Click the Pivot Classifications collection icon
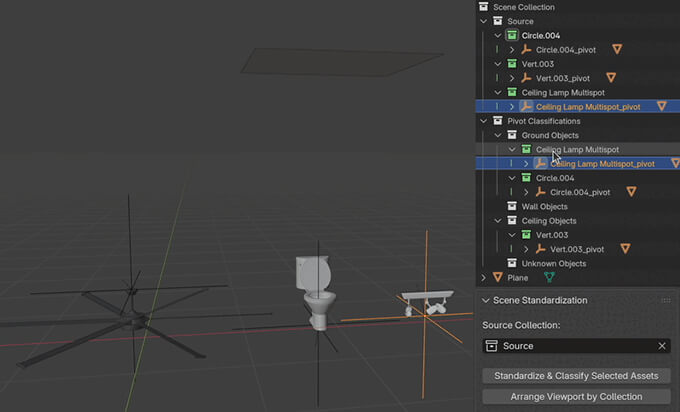 (498, 121)
